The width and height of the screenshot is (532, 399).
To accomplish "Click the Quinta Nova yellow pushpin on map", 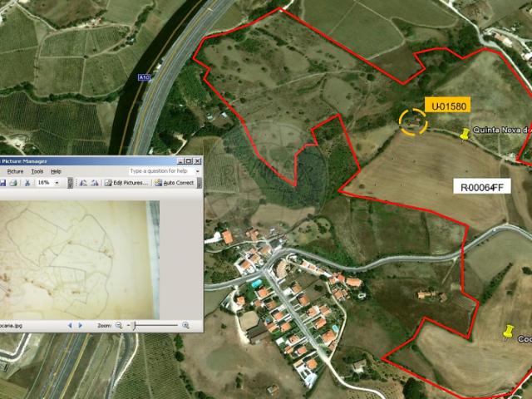I will (465, 134).
